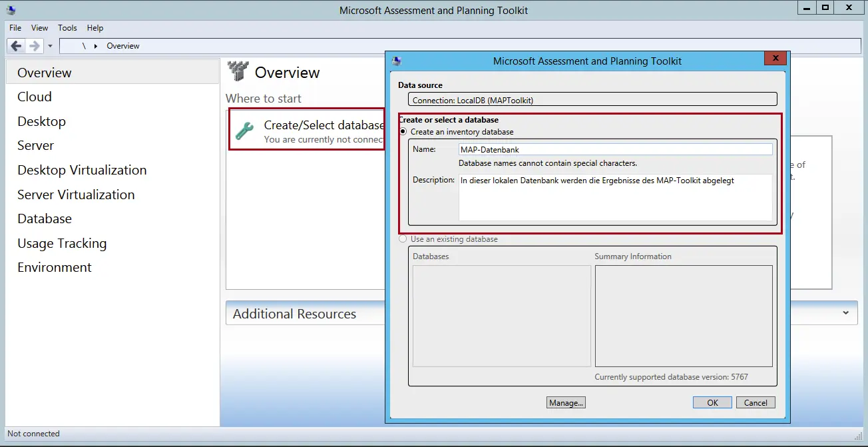Click the Currently supported database version text
The width and height of the screenshot is (868, 447).
(671, 377)
